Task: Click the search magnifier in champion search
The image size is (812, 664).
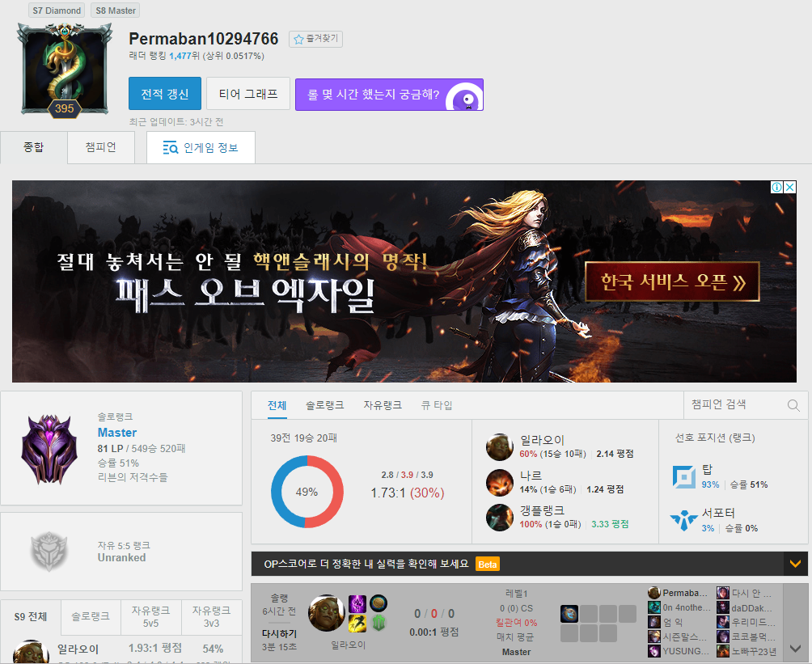Action: coord(793,405)
